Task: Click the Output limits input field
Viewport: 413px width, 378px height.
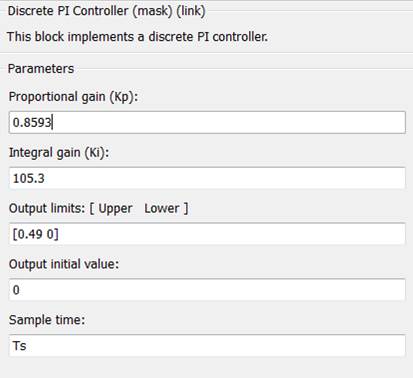Action: 207,234
